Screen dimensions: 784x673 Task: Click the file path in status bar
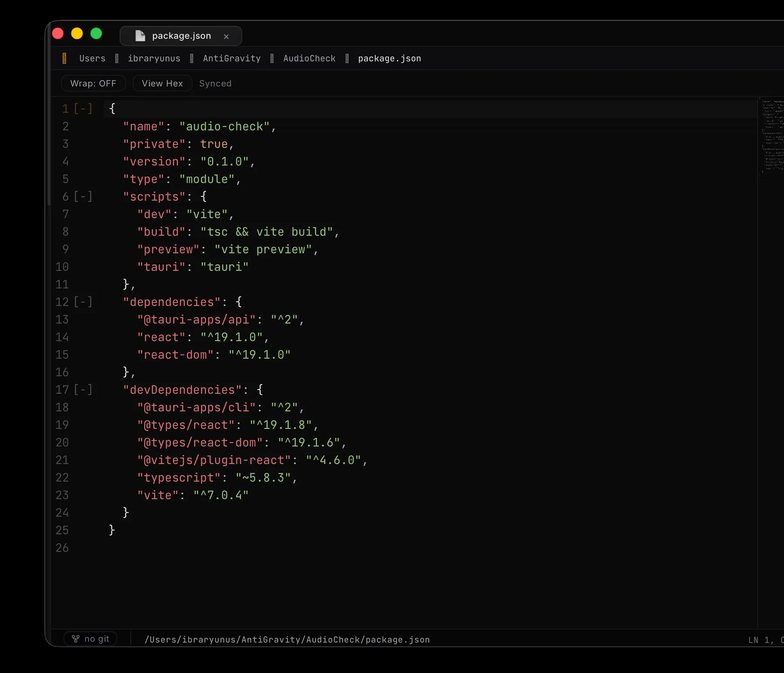point(287,639)
